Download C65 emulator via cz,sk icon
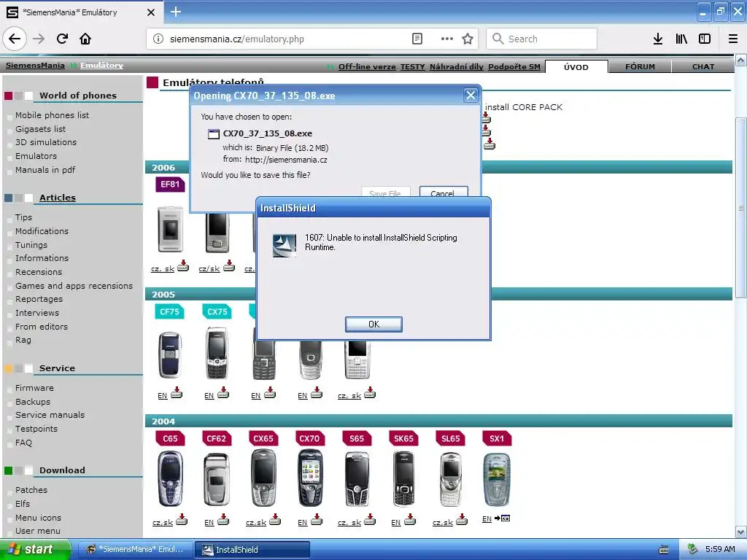 182,520
